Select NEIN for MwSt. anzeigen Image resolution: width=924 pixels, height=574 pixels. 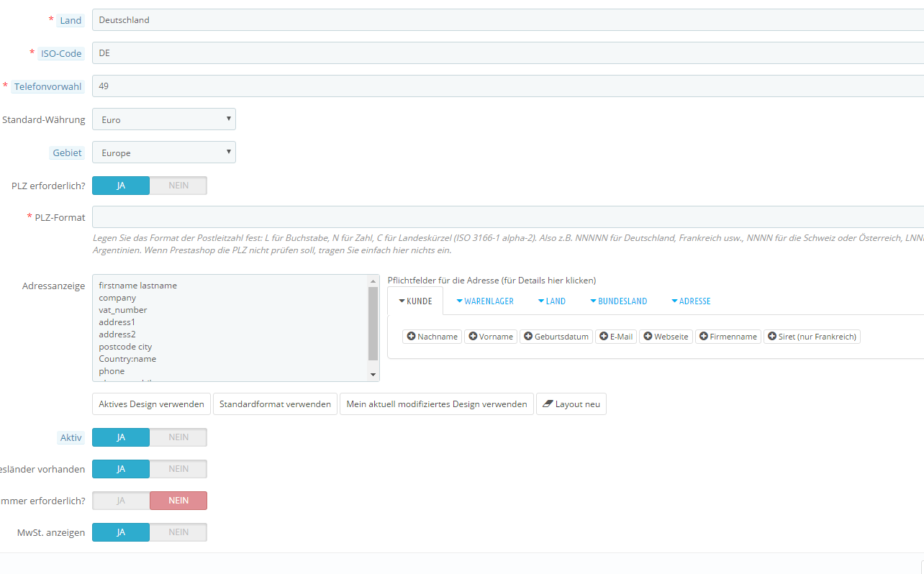pyautogui.click(x=178, y=532)
